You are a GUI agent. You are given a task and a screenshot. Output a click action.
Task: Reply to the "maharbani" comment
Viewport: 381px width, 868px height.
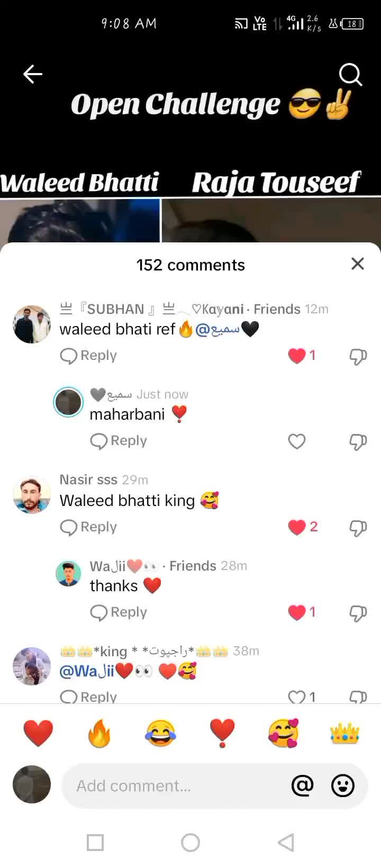point(119,441)
